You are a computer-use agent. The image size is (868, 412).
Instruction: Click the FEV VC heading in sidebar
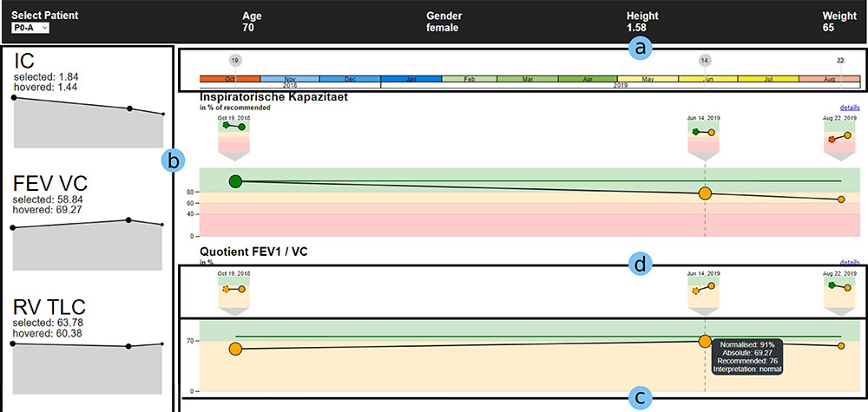tap(49, 186)
